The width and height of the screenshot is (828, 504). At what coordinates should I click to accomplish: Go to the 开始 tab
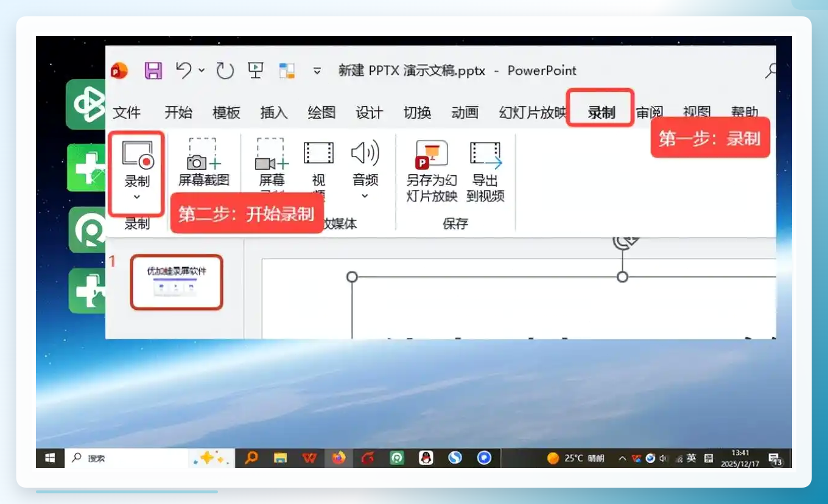[178, 113]
